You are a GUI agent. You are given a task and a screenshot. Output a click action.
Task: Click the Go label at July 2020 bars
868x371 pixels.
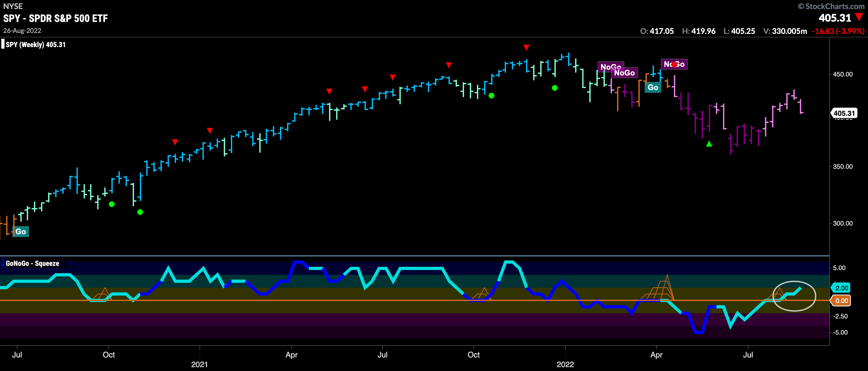[21, 232]
